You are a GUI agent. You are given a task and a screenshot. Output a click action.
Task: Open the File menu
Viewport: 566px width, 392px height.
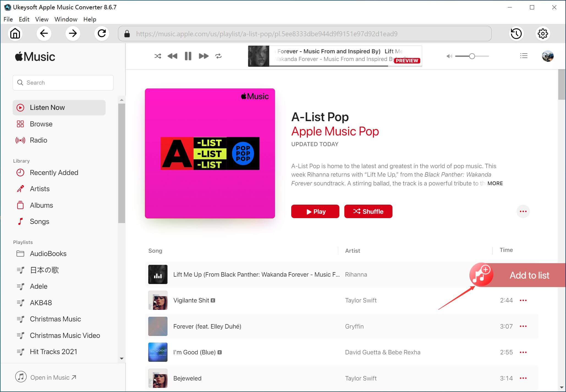coord(8,19)
